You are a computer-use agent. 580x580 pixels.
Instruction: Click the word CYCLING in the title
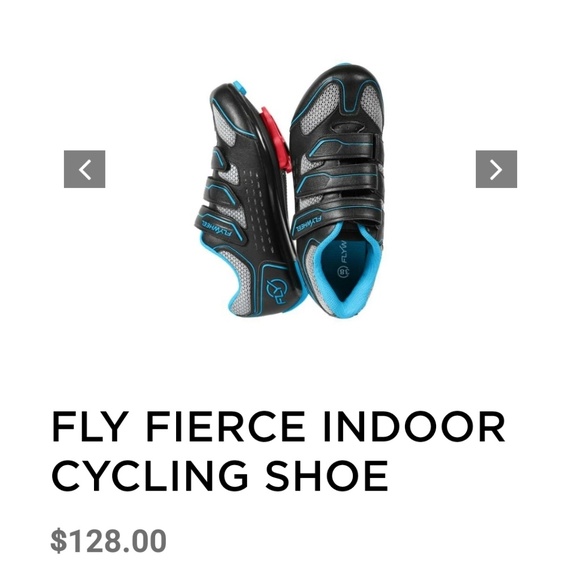coord(149,475)
